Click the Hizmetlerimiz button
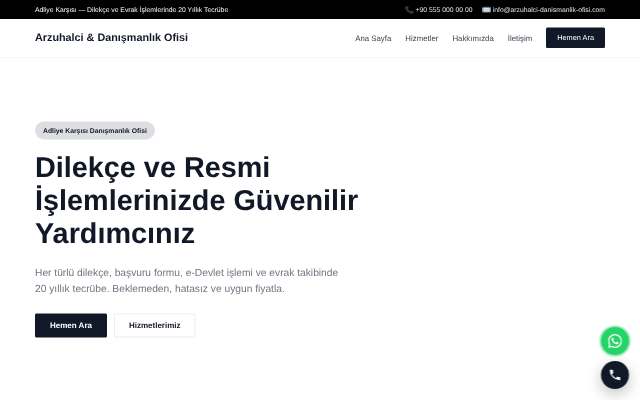Image resolution: width=640 pixels, height=400 pixels. [x=155, y=325]
